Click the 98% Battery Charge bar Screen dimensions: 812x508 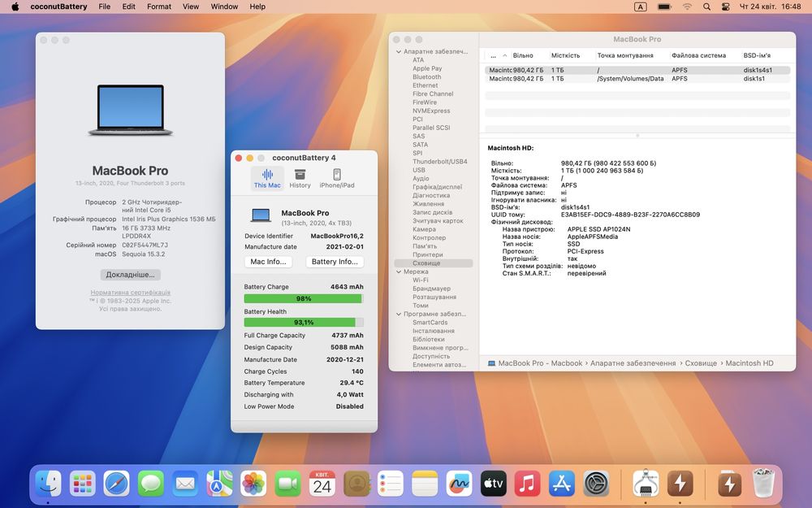304,298
